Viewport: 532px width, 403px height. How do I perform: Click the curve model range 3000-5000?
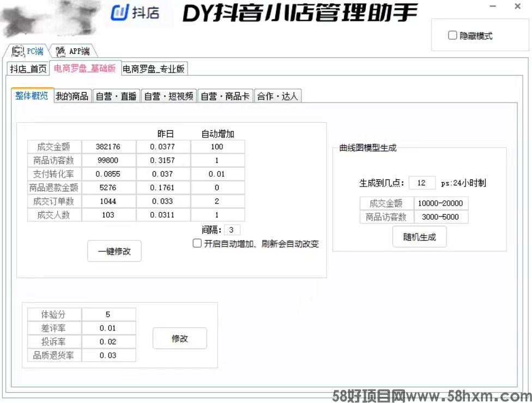coord(441,216)
